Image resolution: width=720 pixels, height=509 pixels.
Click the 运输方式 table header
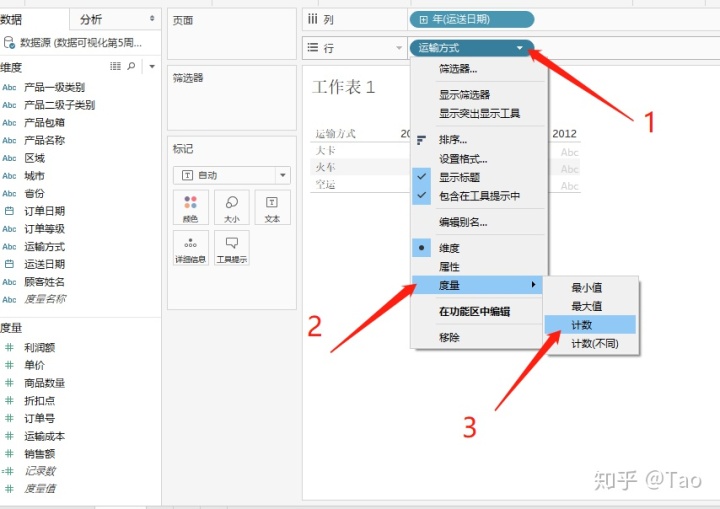point(336,134)
